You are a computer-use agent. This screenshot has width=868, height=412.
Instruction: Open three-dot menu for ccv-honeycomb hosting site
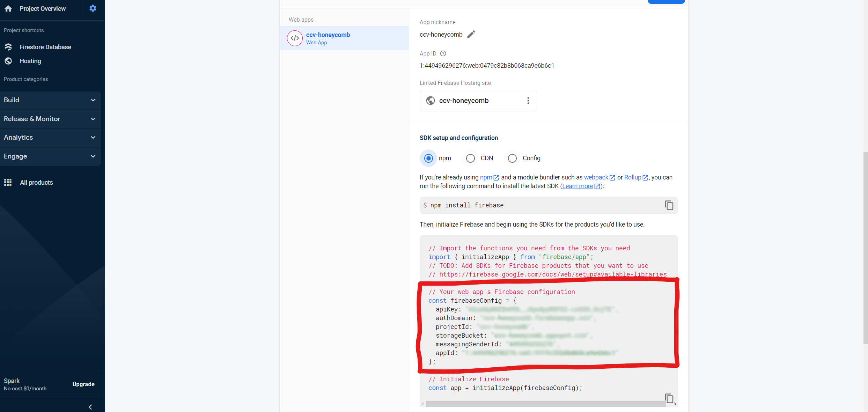click(x=528, y=101)
